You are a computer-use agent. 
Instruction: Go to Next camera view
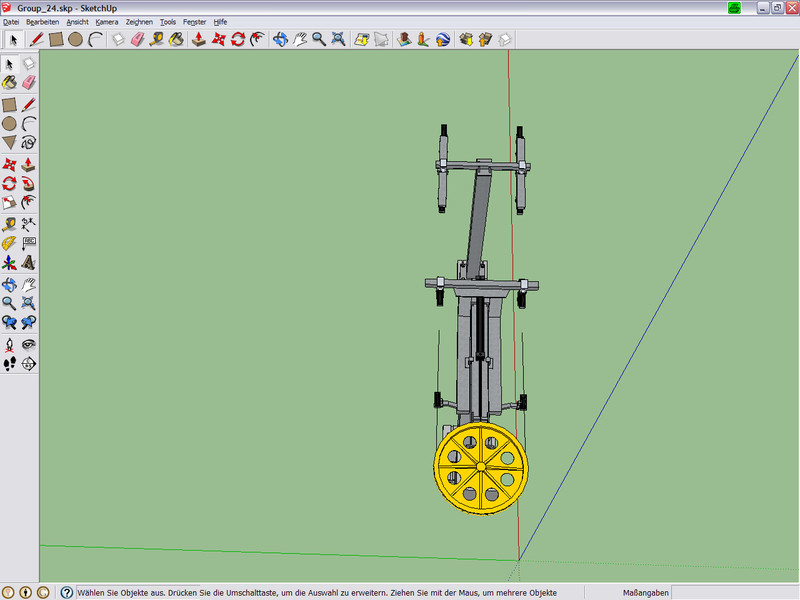click(x=29, y=322)
